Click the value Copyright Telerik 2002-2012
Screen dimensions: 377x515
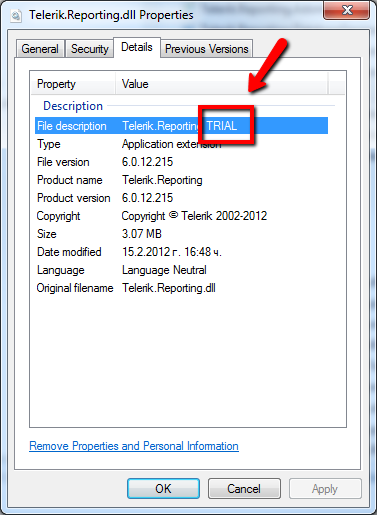(x=194, y=216)
